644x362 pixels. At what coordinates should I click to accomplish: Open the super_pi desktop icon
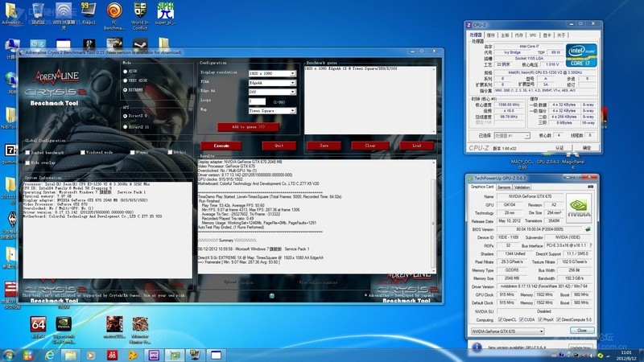tap(165, 13)
